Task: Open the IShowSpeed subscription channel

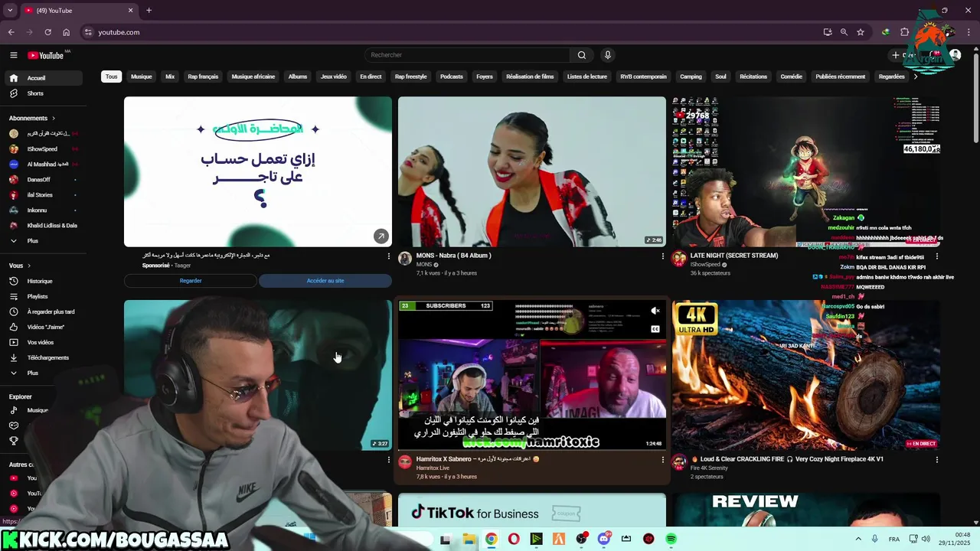Action: [43, 149]
